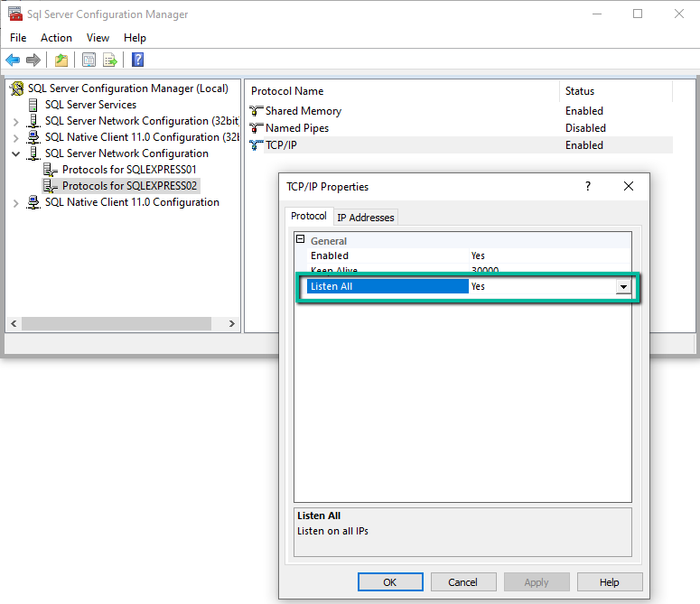This screenshot has width=700, height=604.
Task: Click the Named Pipes protocol icon
Action: click(x=257, y=128)
